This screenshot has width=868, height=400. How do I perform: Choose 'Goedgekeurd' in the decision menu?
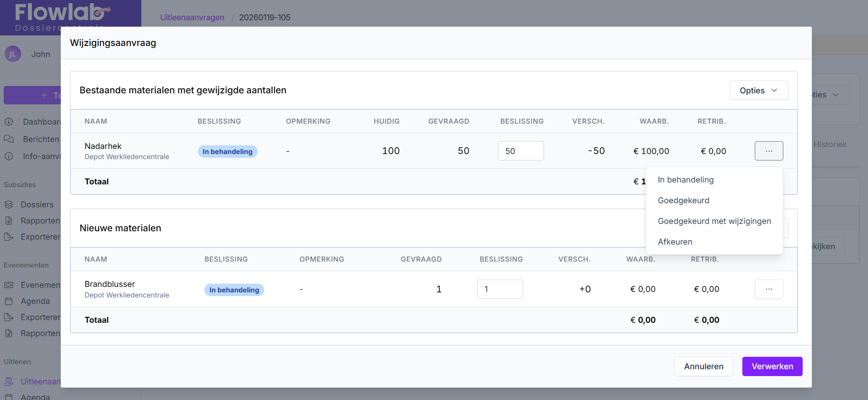click(x=683, y=200)
